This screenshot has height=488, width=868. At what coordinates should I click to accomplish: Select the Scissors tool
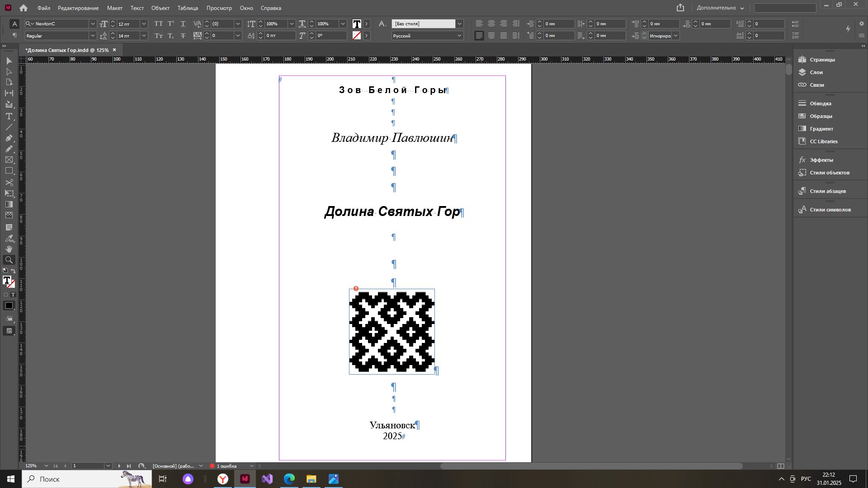click(9, 183)
